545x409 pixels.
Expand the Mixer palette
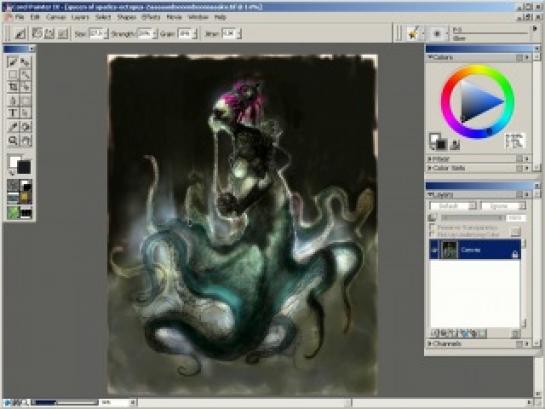[x=430, y=159]
